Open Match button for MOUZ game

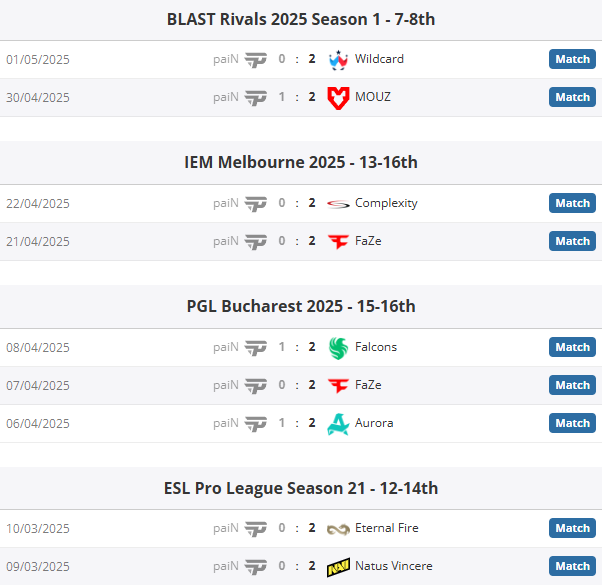click(x=572, y=97)
